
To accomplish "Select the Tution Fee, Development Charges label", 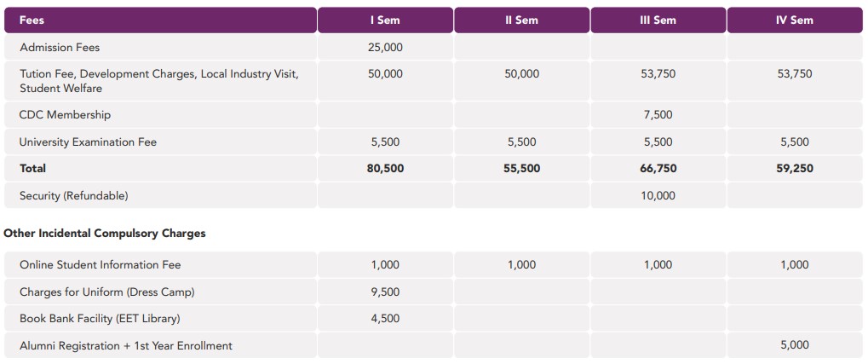I will [159, 81].
